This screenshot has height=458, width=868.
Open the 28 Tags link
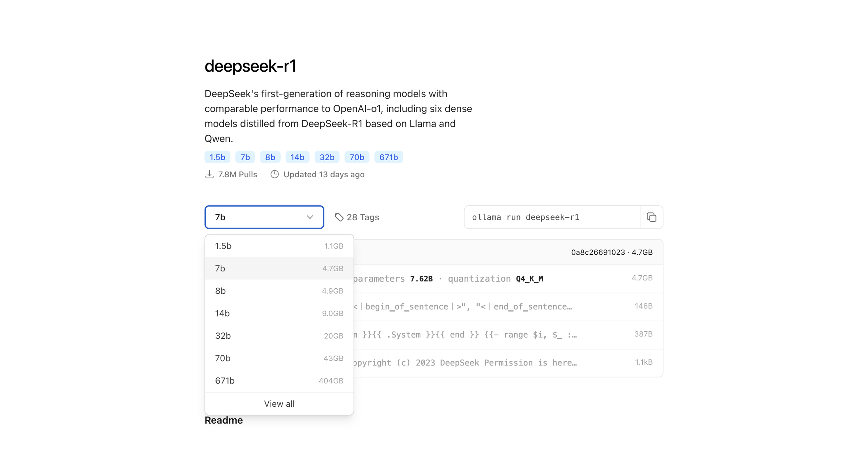coord(362,217)
